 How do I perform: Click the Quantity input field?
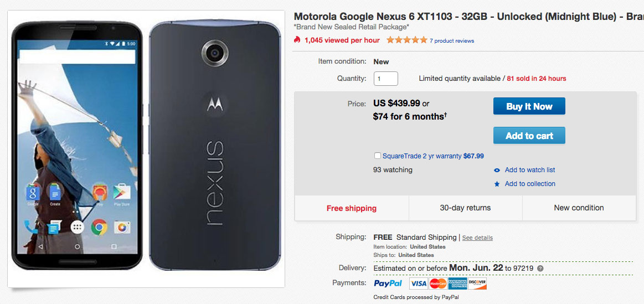385,79
